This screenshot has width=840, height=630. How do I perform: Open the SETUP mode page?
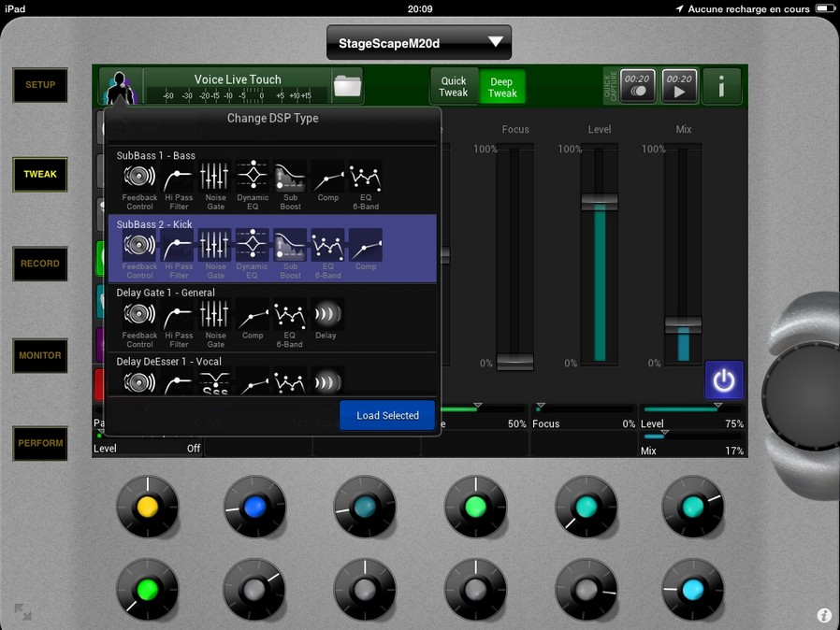click(x=40, y=85)
